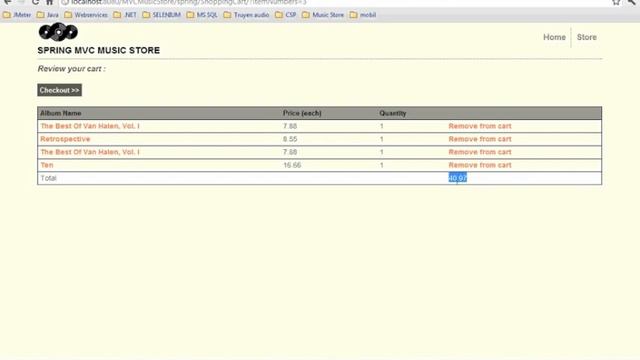Open the Ten album link

pyautogui.click(x=47, y=165)
